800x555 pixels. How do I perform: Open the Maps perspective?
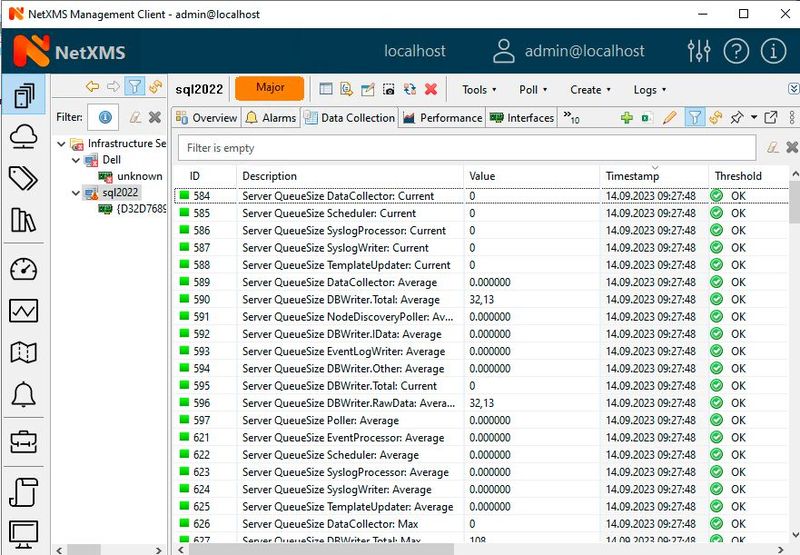point(23,351)
